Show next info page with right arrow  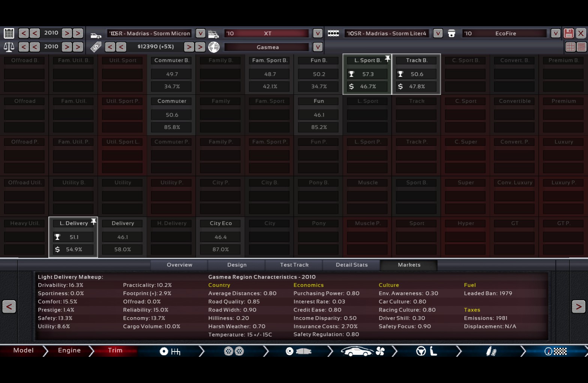(578, 307)
